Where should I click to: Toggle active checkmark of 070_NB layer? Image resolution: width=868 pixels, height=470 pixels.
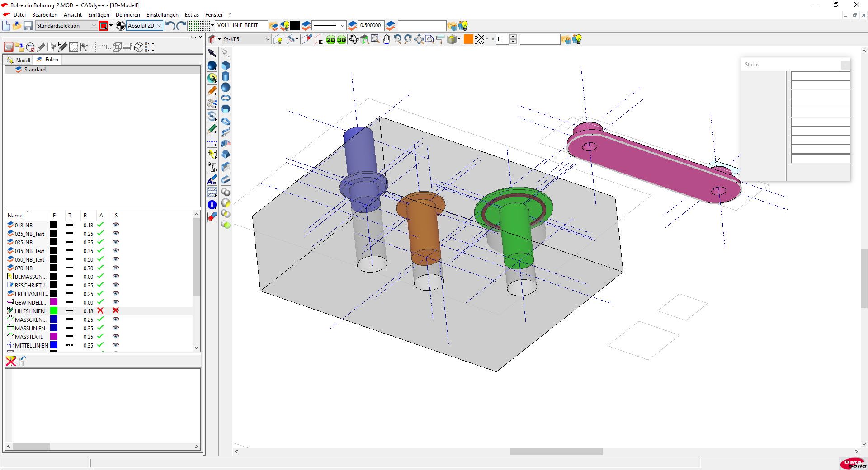pyautogui.click(x=100, y=268)
